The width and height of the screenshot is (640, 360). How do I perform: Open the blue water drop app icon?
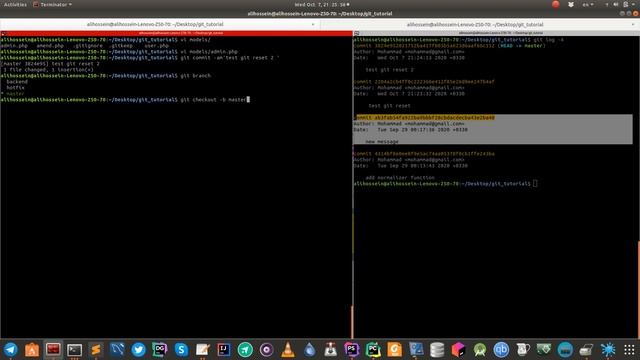point(309,350)
